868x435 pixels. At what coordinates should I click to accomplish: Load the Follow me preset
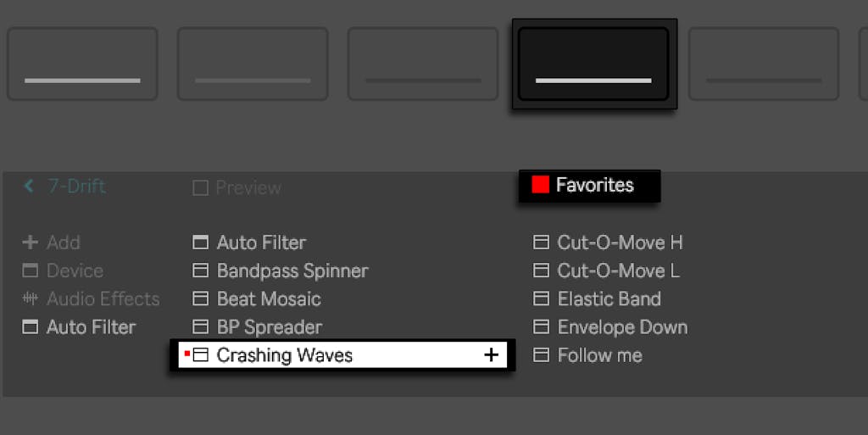pos(599,355)
